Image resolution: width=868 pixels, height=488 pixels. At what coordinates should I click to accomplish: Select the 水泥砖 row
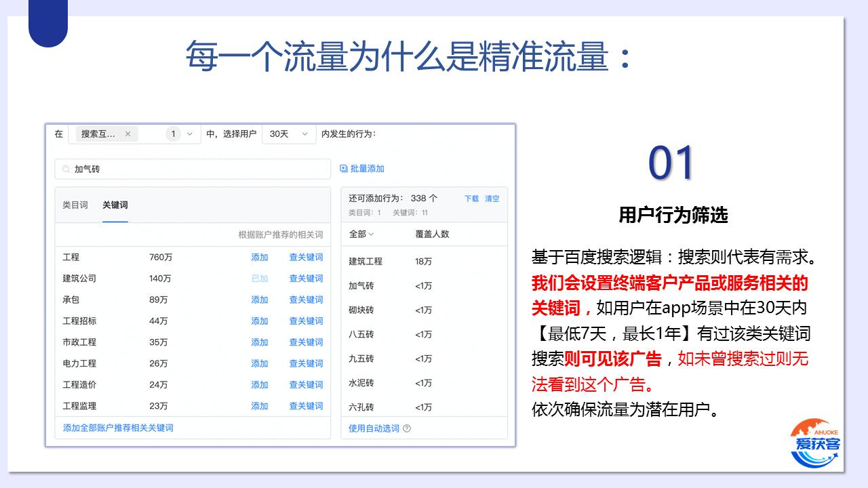click(424, 383)
